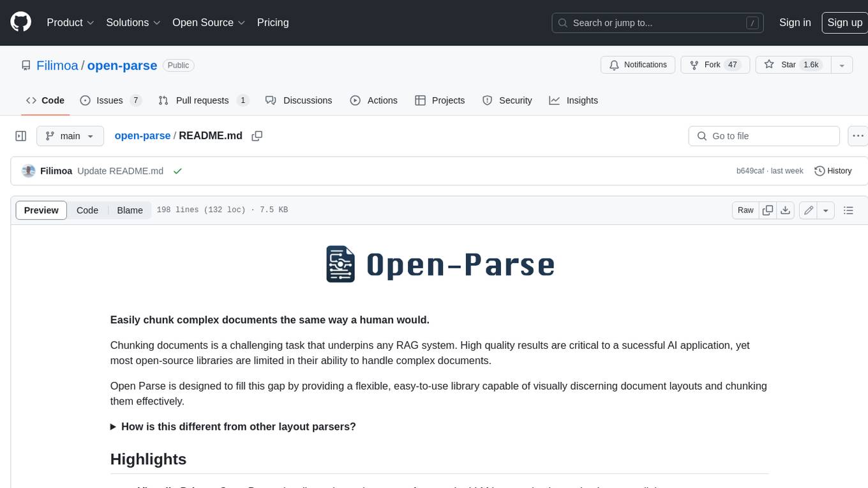Open the outline table of contents icon
Viewport: 868px width, 488px height.
pyautogui.click(x=848, y=210)
